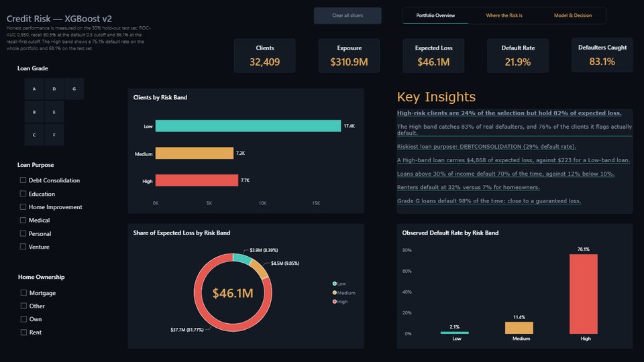
Task: Select Loan Grade F tile
Action: [54, 135]
